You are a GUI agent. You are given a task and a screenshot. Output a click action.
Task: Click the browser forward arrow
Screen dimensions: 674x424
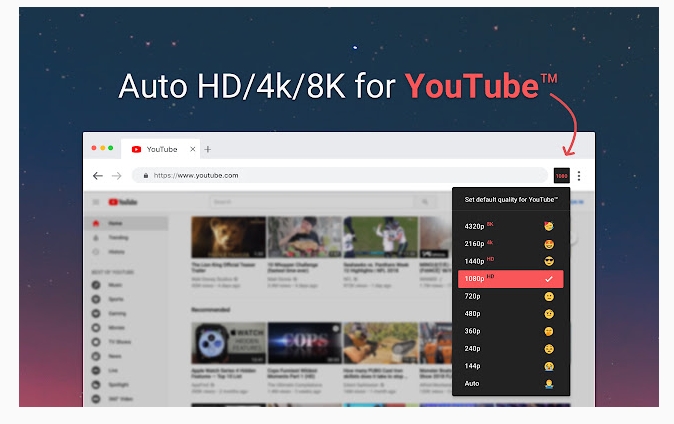pos(116,175)
